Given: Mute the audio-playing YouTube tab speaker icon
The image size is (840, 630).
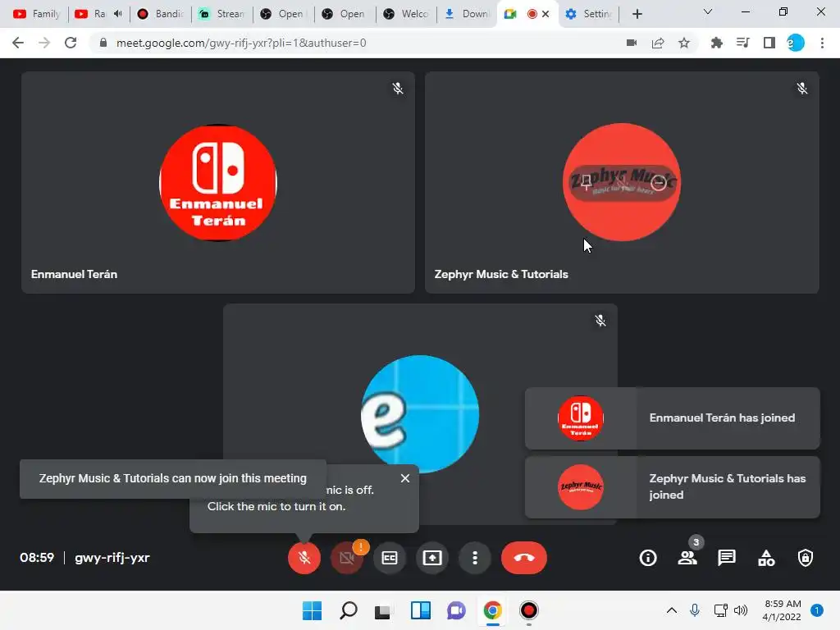Looking at the screenshot, I should tap(118, 14).
